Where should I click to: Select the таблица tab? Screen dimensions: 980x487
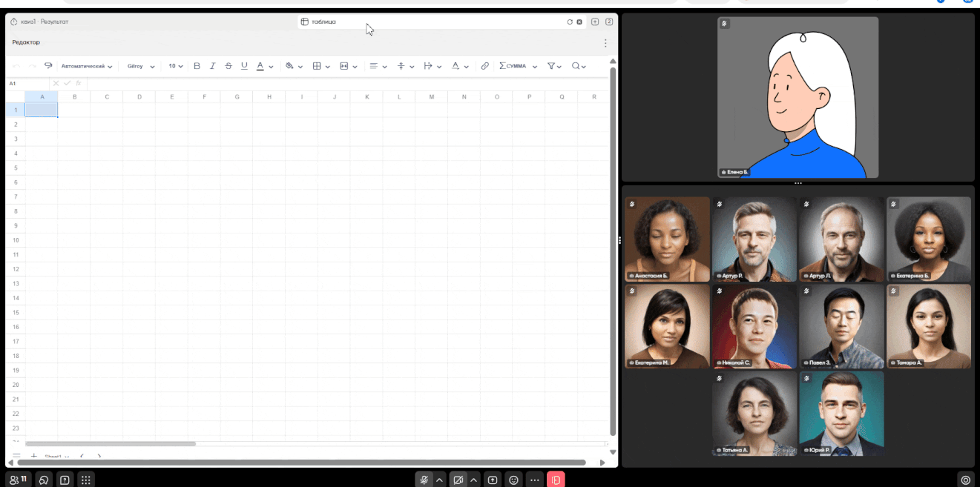click(324, 21)
